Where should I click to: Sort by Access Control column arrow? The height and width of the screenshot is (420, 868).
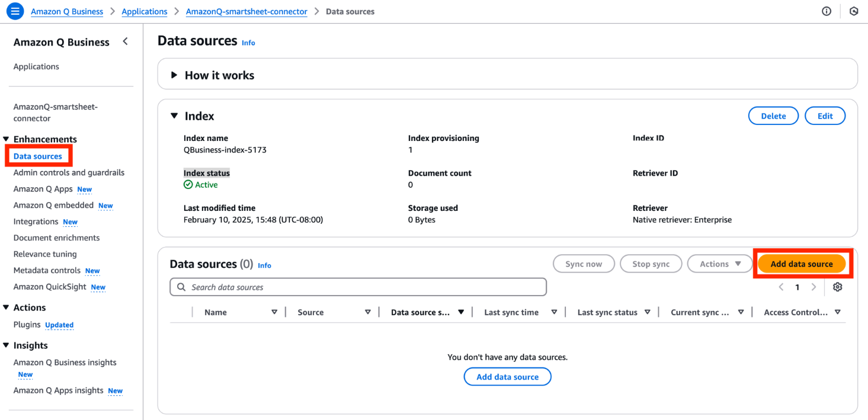837,312
